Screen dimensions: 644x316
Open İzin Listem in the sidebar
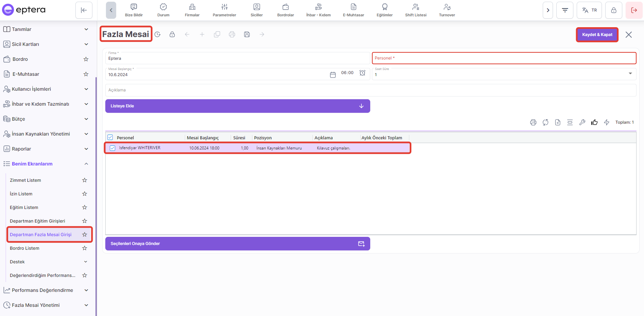pos(21,194)
